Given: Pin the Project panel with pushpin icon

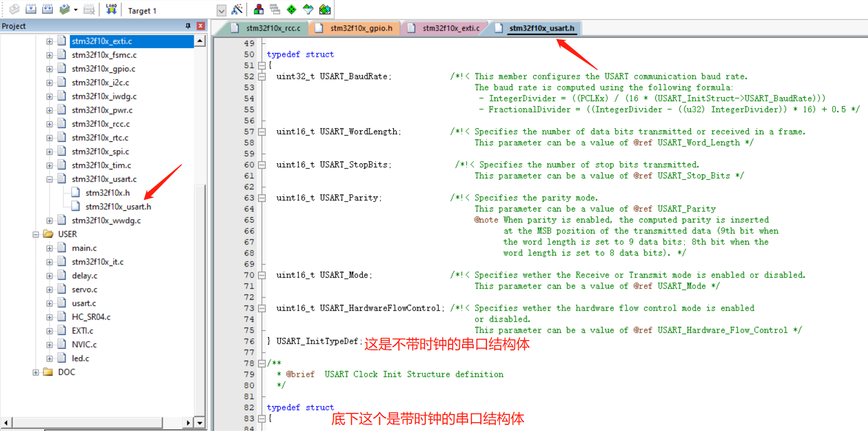Looking at the screenshot, I should tap(188, 26).
